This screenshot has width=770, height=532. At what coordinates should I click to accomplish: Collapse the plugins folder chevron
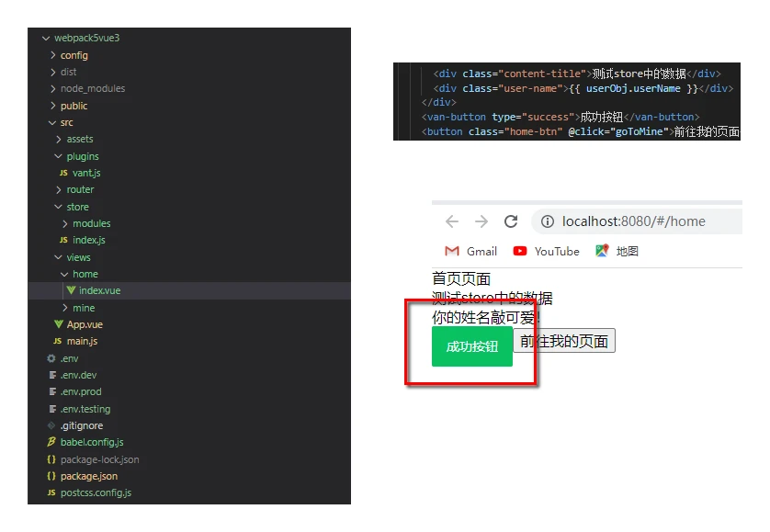58,156
